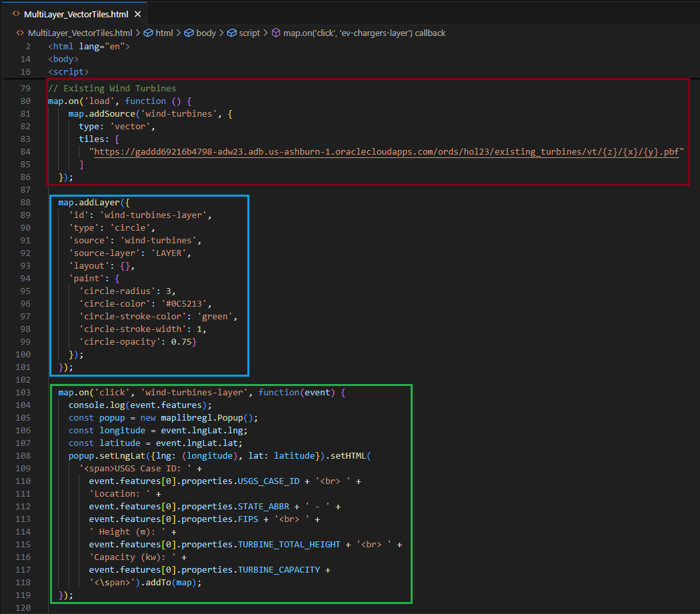Click line number 79 in the gutter
This screenshot has width=700, height=614.
pos(25,89)
